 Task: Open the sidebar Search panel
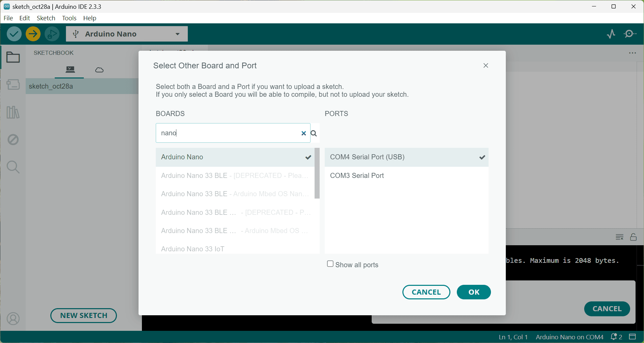(x=13, y=167)
